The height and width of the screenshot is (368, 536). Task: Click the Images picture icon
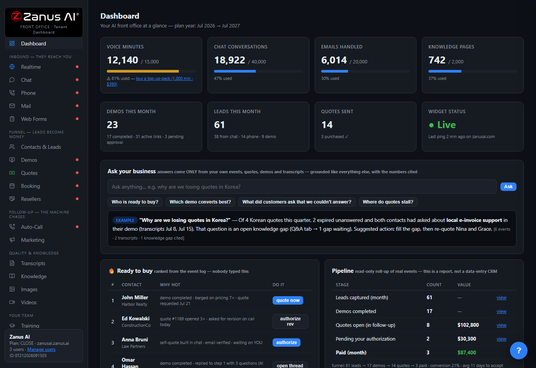coord(12,289)
